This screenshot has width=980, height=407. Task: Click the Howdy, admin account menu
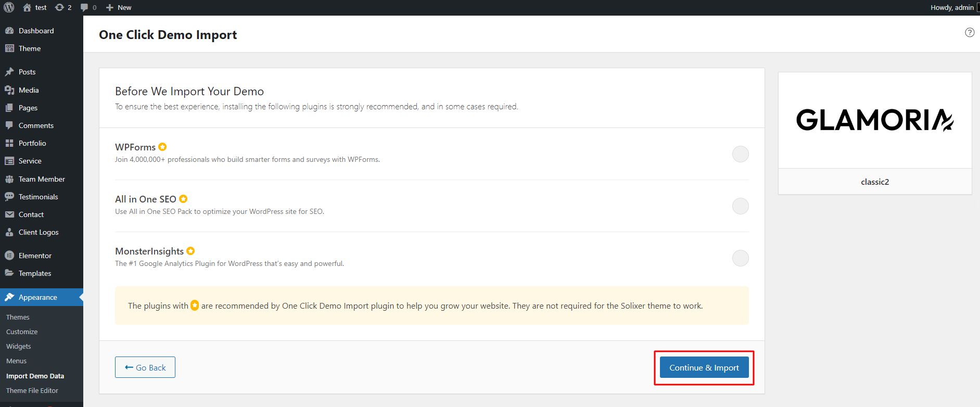tap(952, 7)
